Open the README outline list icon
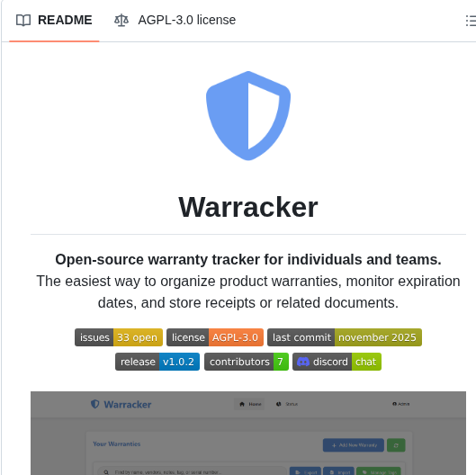 pyautogui.click(x=471, y=21)
